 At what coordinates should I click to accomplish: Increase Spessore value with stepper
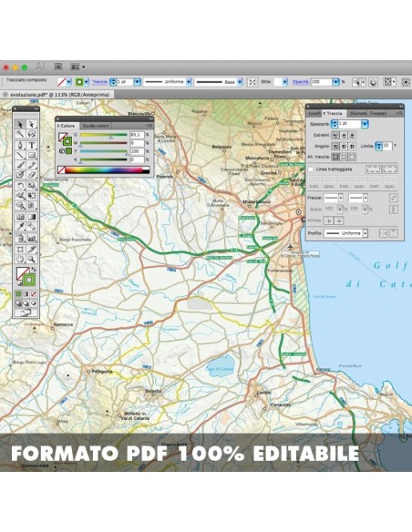(x=335, y=122)
